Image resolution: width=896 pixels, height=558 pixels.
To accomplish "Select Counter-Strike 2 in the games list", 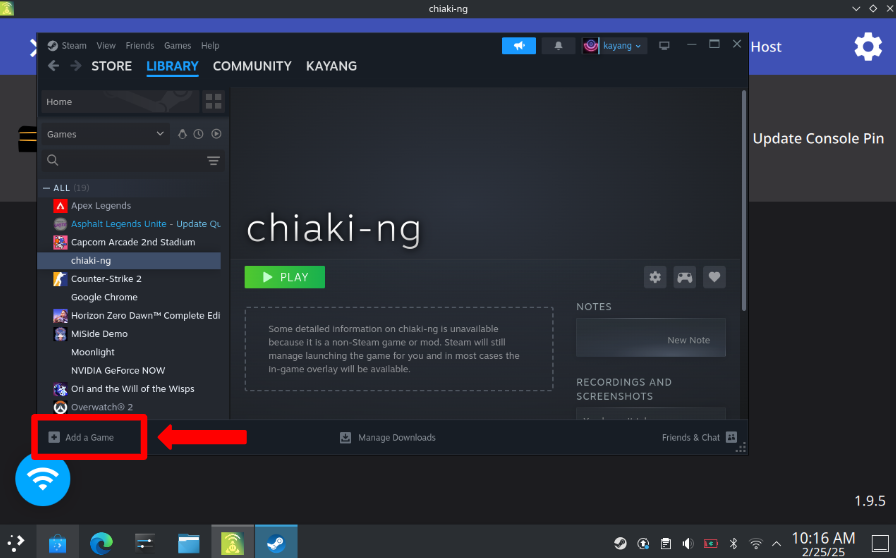I will pyautogui.click(x=106, y=279).
